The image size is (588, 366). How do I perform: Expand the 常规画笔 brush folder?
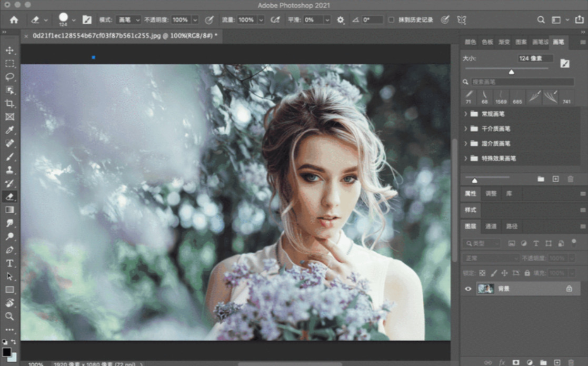coord(465,114)
